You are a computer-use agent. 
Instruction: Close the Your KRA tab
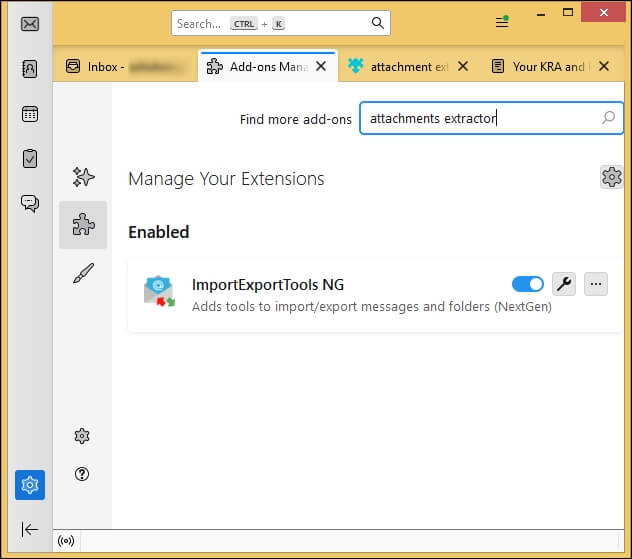tap(604, 66)
